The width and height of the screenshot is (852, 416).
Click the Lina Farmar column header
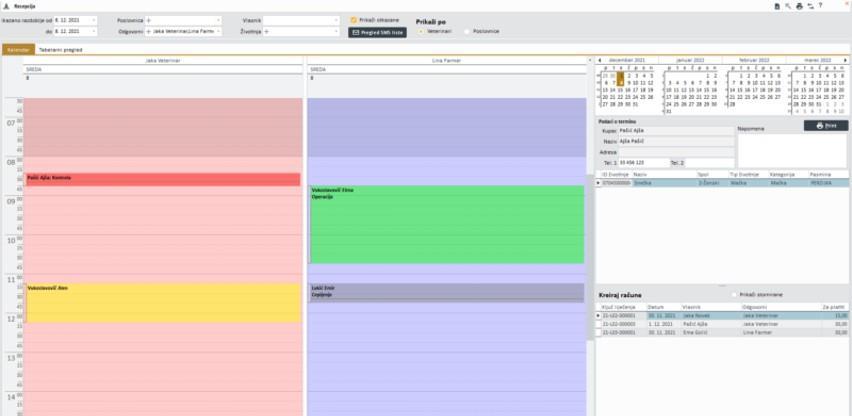[447, 60]
